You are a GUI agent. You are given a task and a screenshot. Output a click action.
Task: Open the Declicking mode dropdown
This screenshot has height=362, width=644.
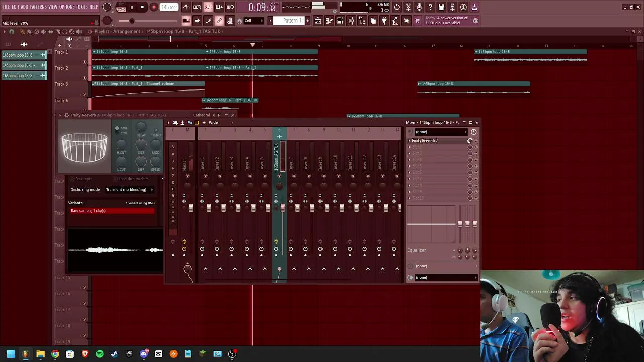click(x=129, y=190)
